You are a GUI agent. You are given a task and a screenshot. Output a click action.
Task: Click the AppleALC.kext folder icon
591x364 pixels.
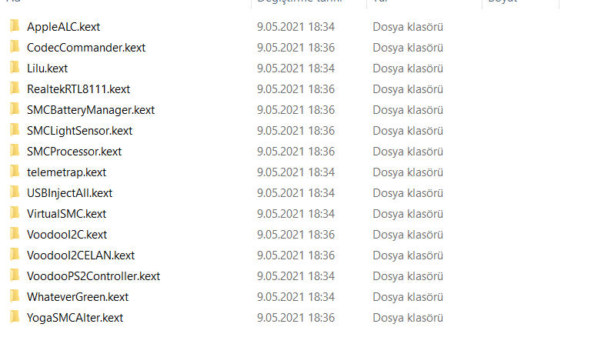tap(15, 26)
